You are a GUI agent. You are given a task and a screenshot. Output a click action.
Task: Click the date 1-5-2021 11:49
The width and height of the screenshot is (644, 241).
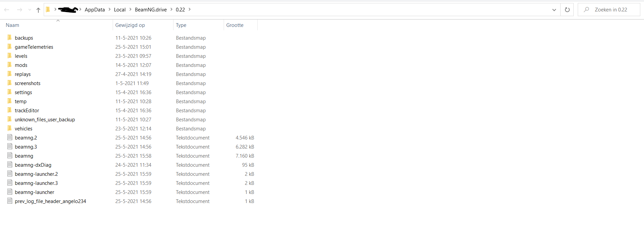point(132,83)
